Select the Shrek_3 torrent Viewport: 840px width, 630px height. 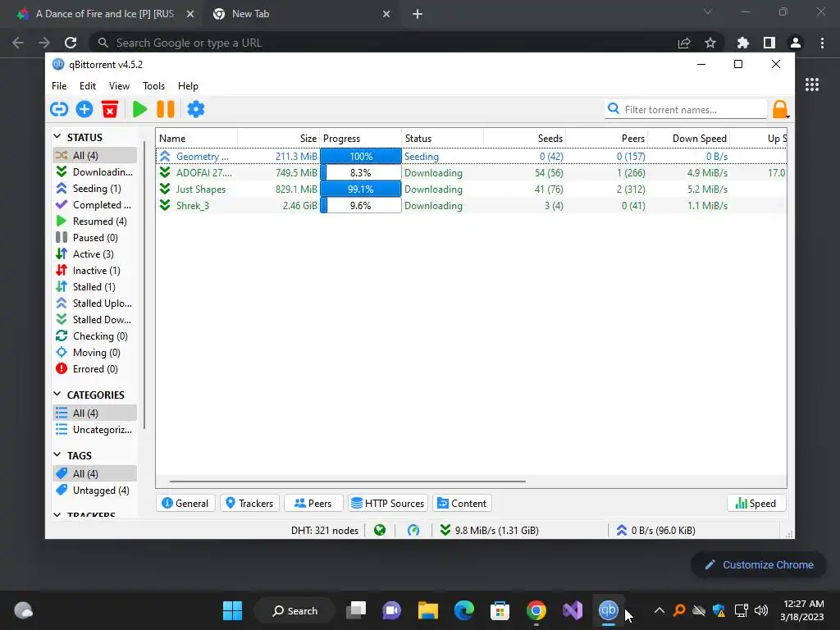click(472, 206)
